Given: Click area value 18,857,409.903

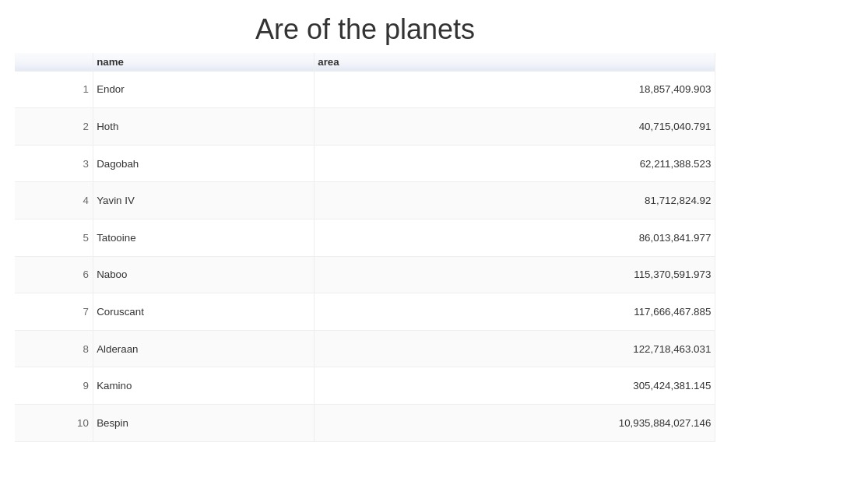Looking at the screenshot, I should [674, 90].
